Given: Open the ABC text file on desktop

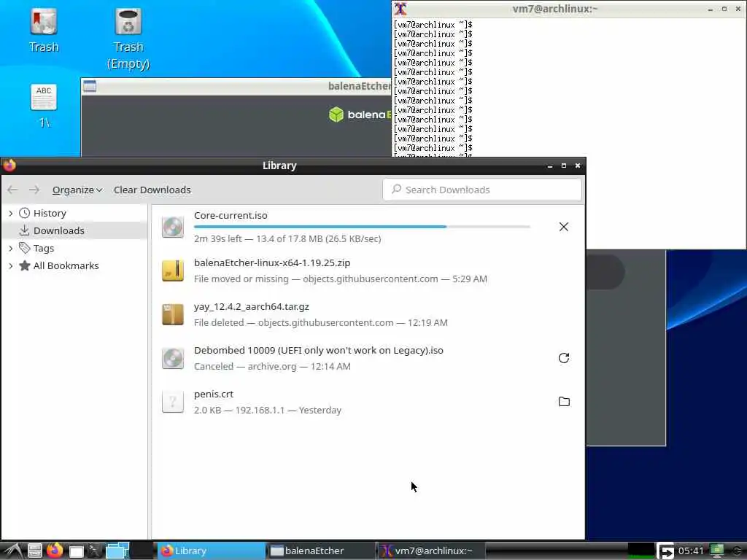Looking at the screenshot, I should click(x=43, y=97).
